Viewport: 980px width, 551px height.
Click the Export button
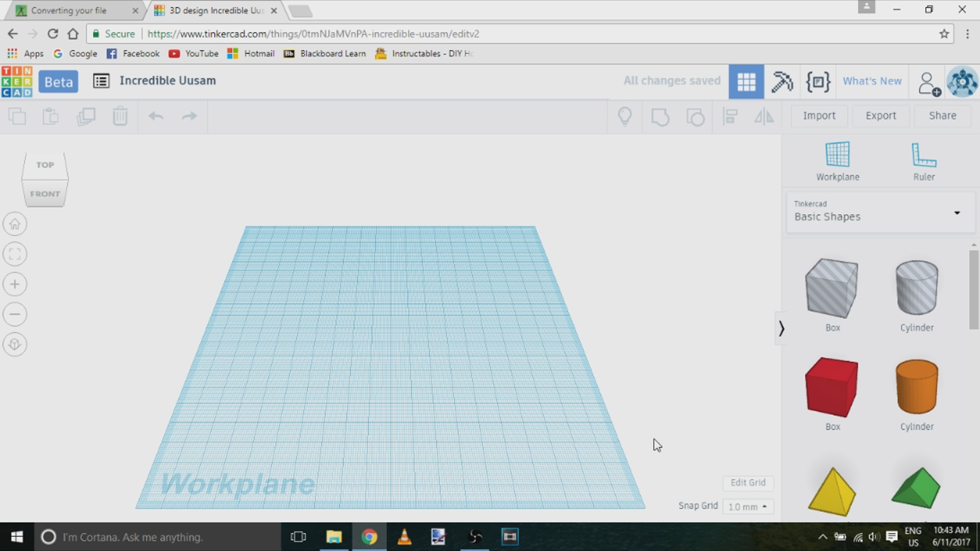tap(880, 116)
